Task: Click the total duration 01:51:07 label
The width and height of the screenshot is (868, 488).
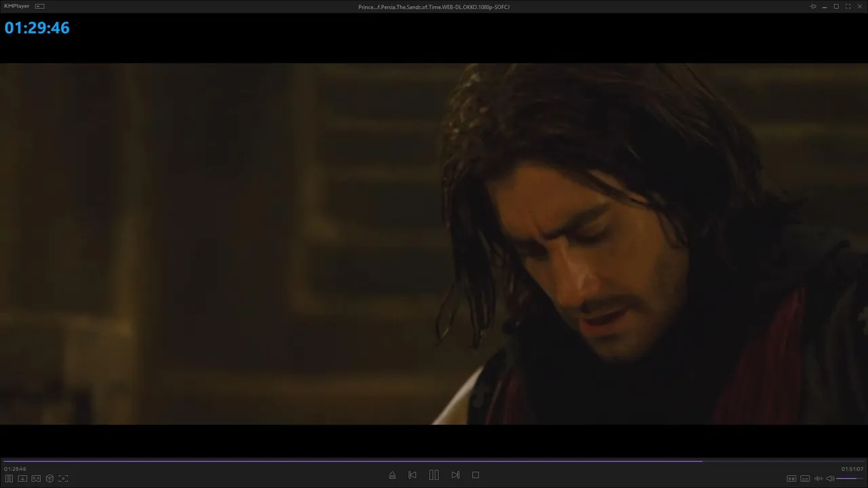Action: 852,469
